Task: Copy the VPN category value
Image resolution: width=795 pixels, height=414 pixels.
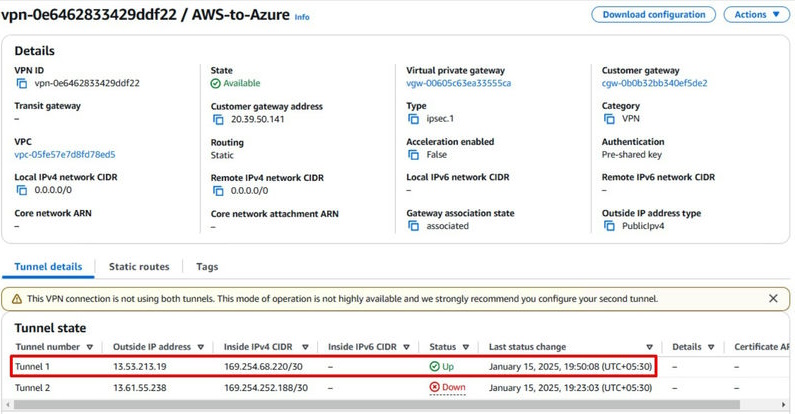Action: (609, 119)
